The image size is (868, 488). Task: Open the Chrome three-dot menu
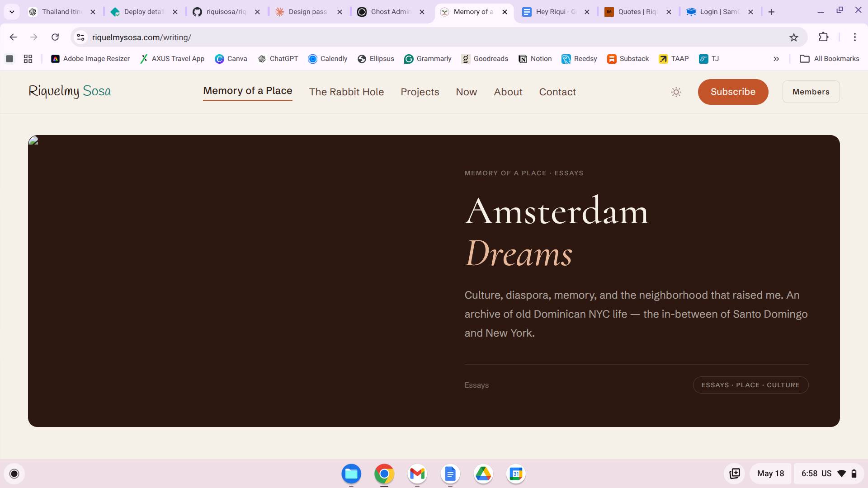pos(854,37)
